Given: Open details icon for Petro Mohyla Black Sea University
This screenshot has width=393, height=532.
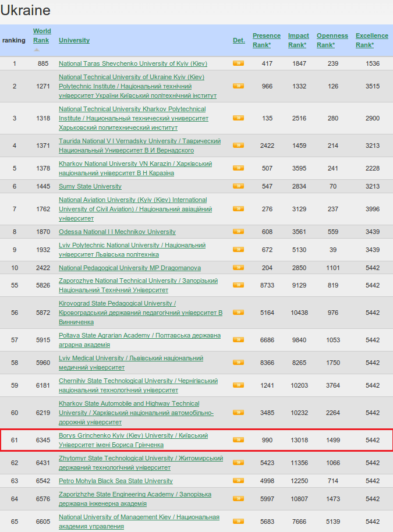Looking at the screenshot, I should pyautogui.click(x=238, y=480).
